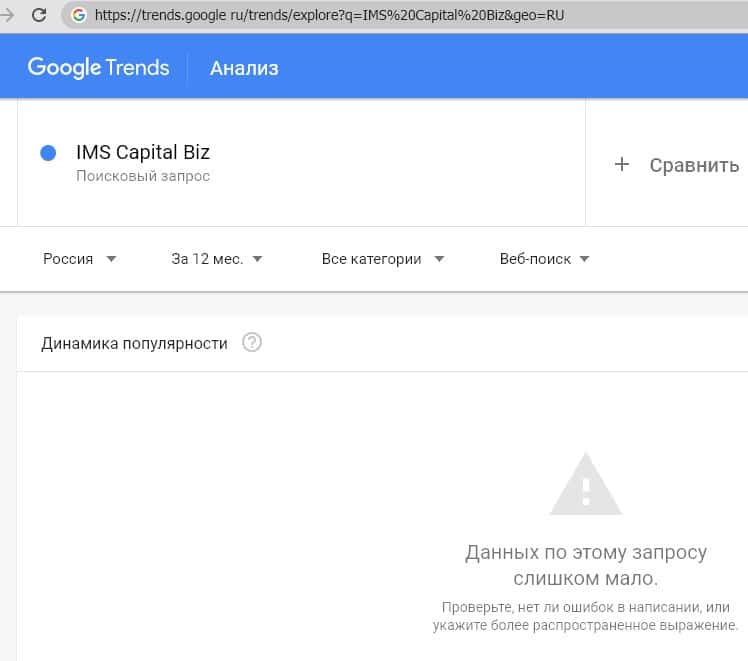Click the warning triangle icon
Viewport: 748px width, 661px height.
pos(586,485)
